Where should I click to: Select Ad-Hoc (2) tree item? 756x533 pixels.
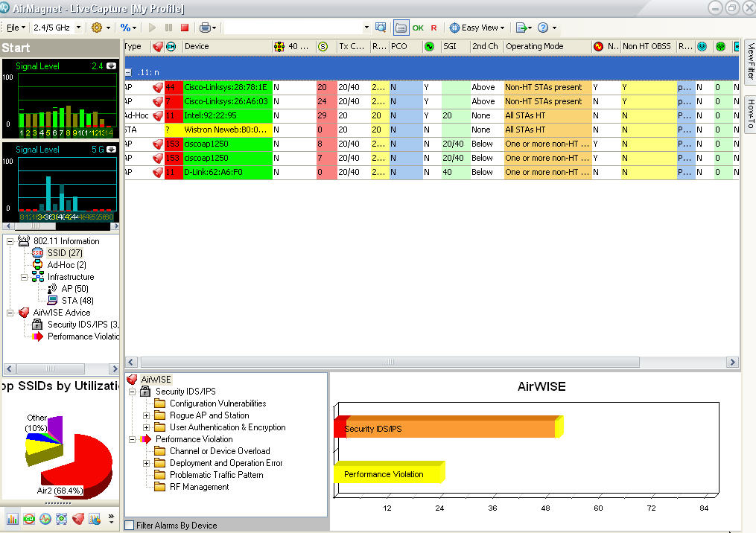[66, 265]
